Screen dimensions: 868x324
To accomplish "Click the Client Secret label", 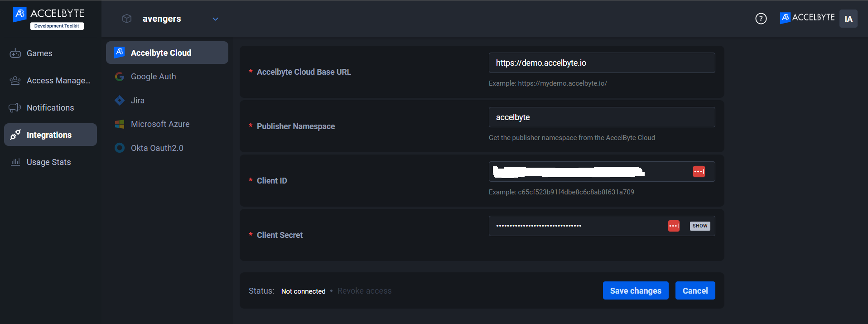I will point(280,235).
